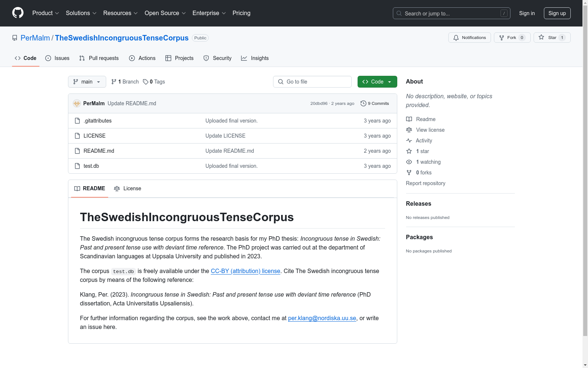Click the PerMalm avatar icon
Viewport: 588px width, 368px height.
point(77,103)
